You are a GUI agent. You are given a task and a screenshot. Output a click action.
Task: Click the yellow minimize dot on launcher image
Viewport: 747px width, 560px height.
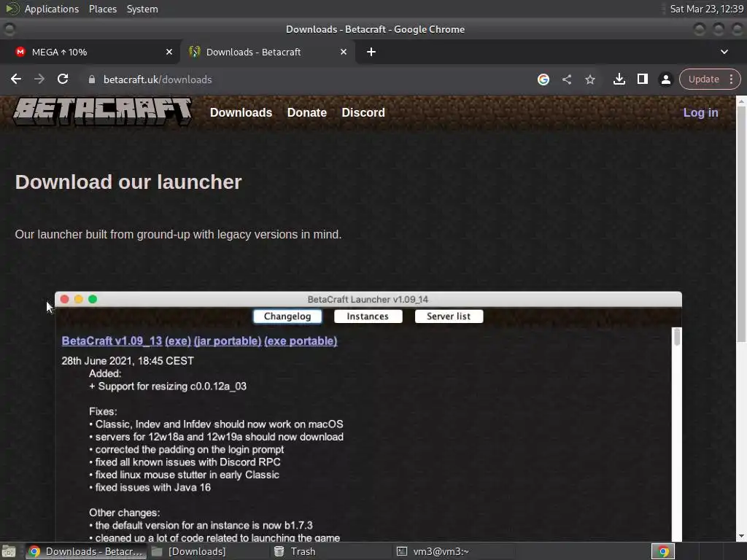point(79,299)
